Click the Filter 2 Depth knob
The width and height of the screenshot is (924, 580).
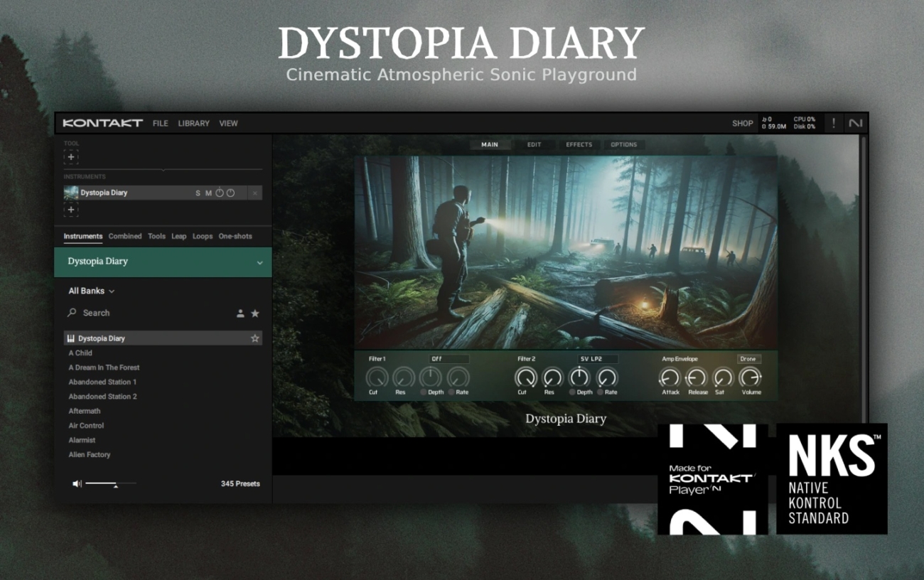580,377
